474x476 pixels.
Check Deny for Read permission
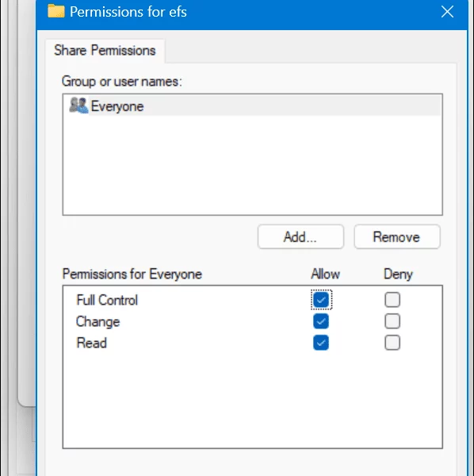coord(392,343)
